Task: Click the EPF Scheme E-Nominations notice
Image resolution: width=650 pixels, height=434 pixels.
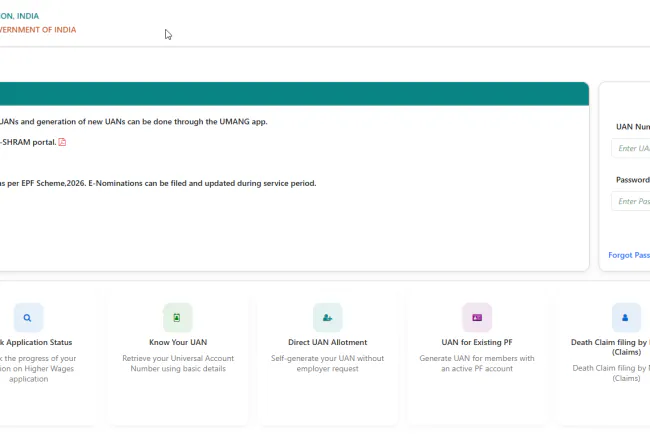Action: pyautogui.click(x=158, y=183)
